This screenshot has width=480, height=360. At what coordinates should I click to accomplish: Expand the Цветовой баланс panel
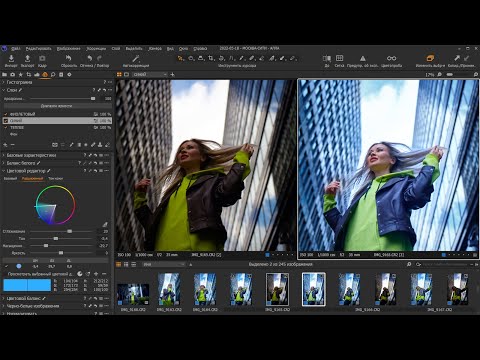3,298
